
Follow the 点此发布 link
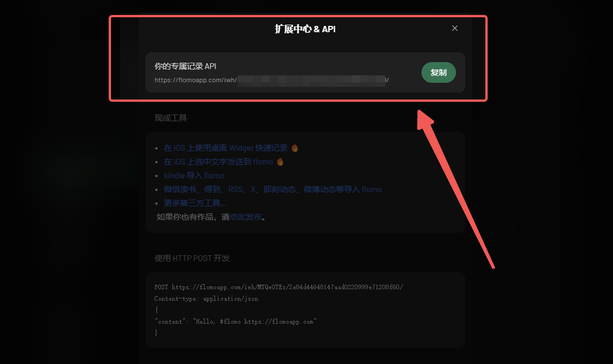tap(246, 217)
